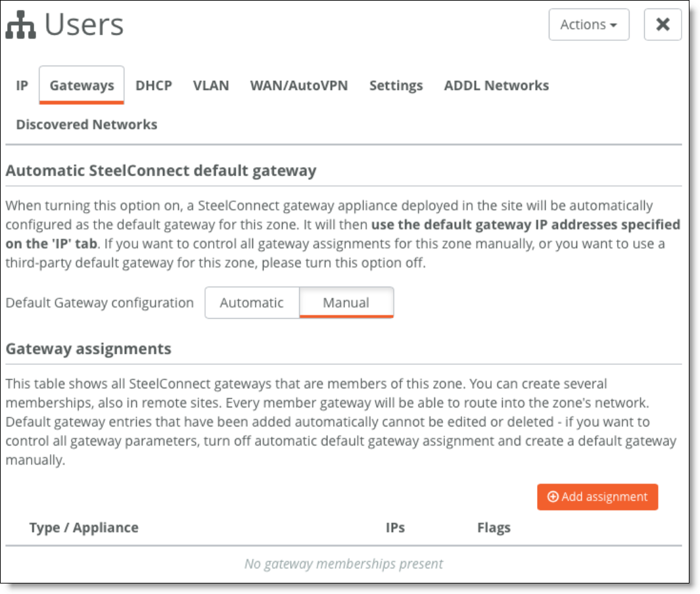
Task: Close the Users panel with X
Action: (663, 24)
